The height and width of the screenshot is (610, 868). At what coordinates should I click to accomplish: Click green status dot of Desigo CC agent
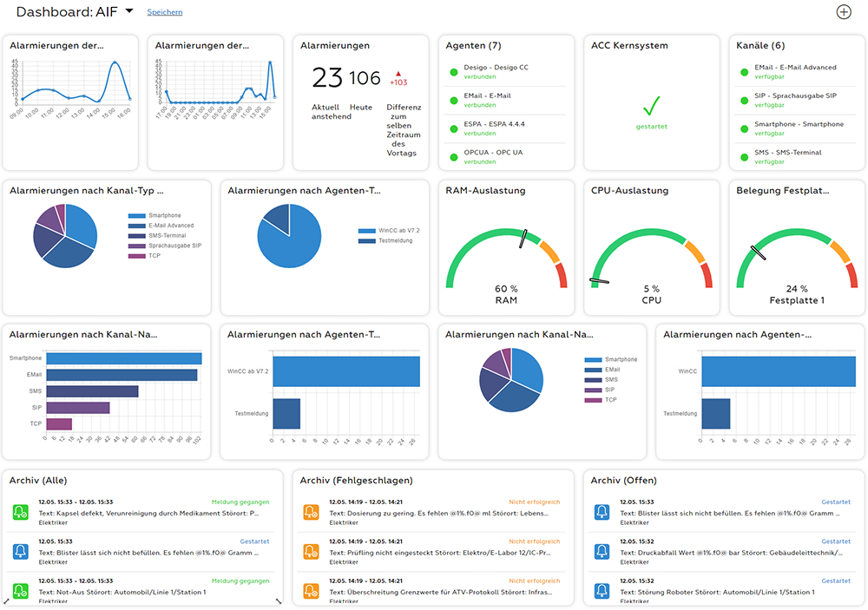[x=454, y=72]
